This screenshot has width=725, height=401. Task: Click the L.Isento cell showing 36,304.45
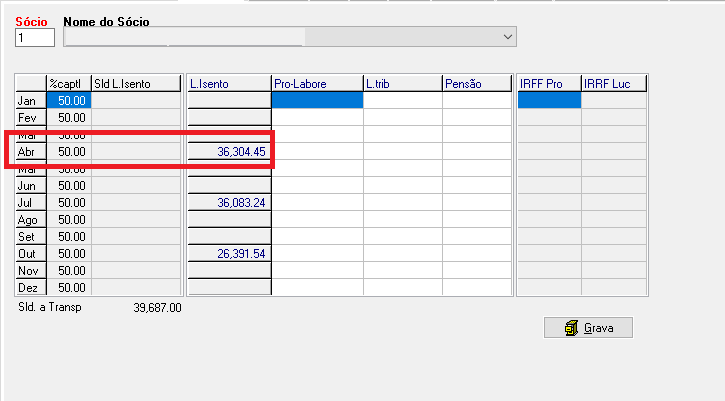[229, 151]
